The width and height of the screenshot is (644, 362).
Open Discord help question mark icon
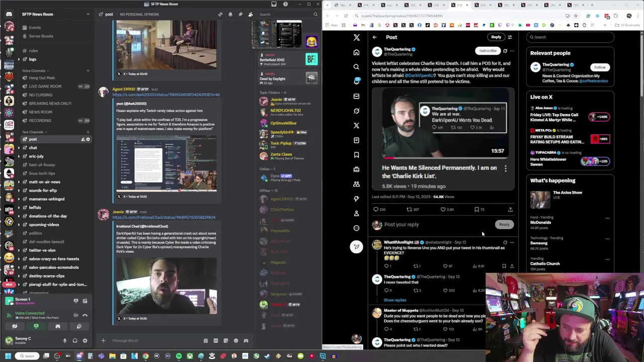(285, 4)
